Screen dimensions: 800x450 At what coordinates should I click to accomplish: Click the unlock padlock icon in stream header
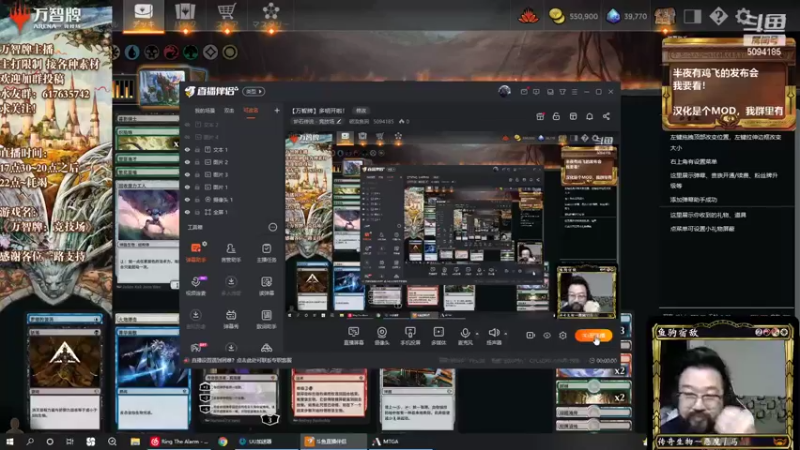556,116
